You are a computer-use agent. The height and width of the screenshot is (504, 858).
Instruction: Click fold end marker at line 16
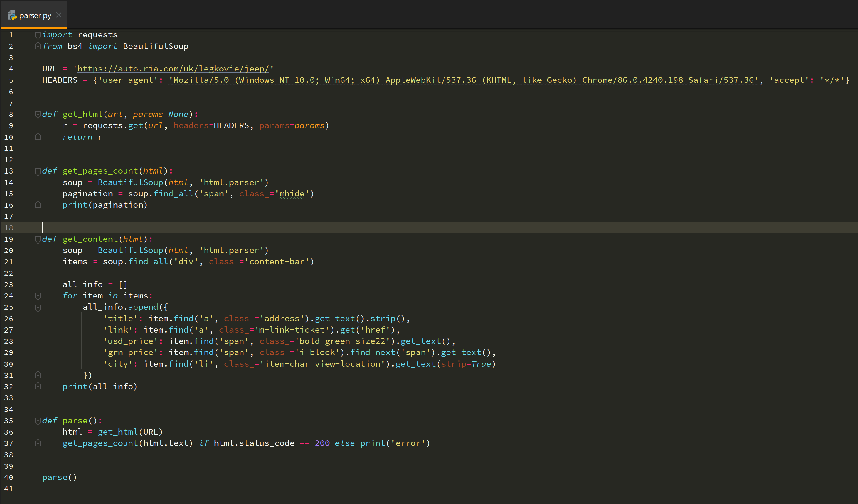[x=38, y=205]
